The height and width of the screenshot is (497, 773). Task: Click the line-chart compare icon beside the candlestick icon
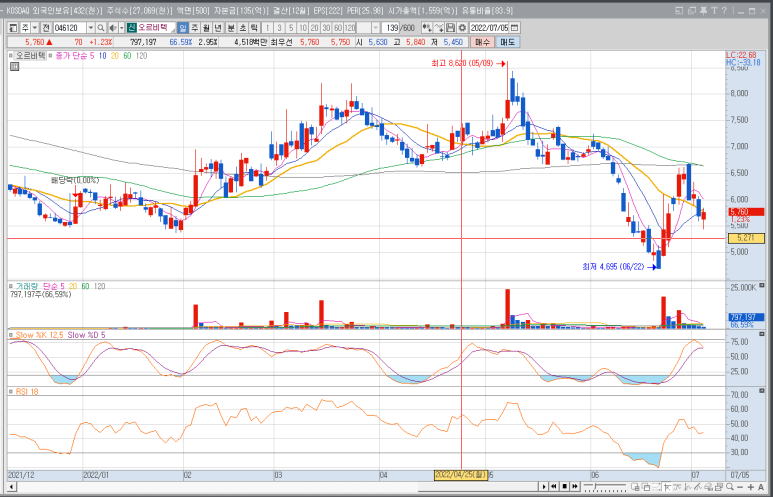tap(438, 28)
